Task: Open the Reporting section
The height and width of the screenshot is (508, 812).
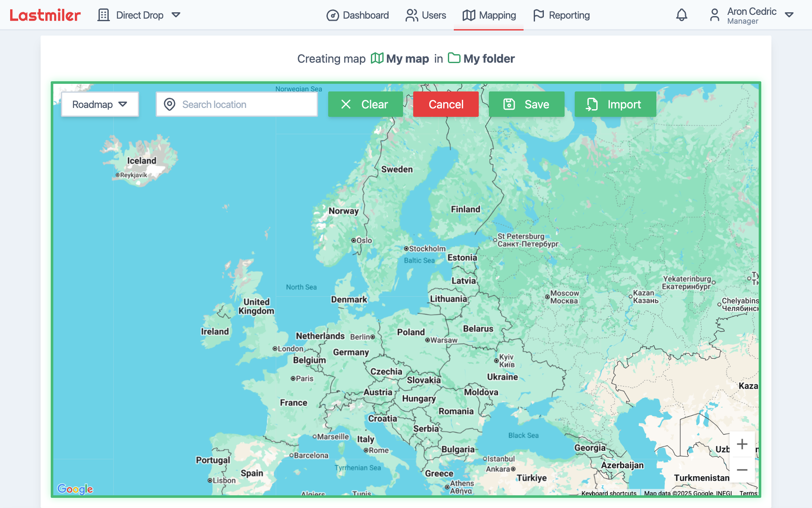Action: click(561, 15)
